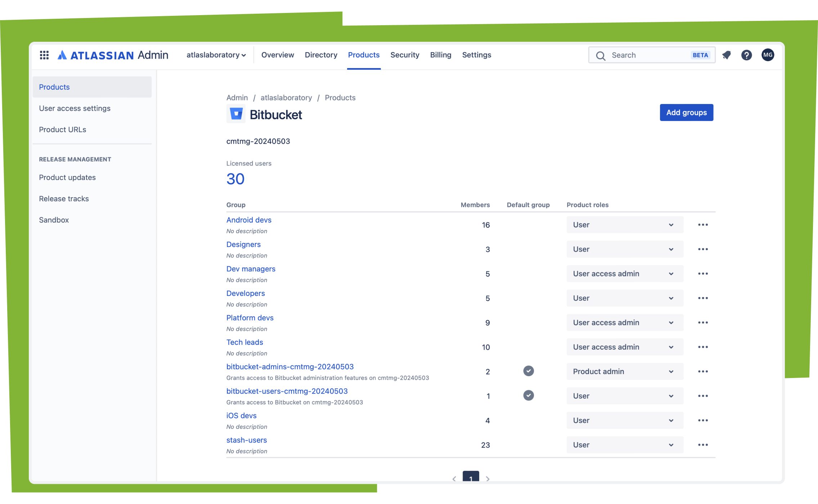Viewport: 818px width, 504px height.
Task: Click the ellipsis menu for Designers group
Action: point(703,249)
